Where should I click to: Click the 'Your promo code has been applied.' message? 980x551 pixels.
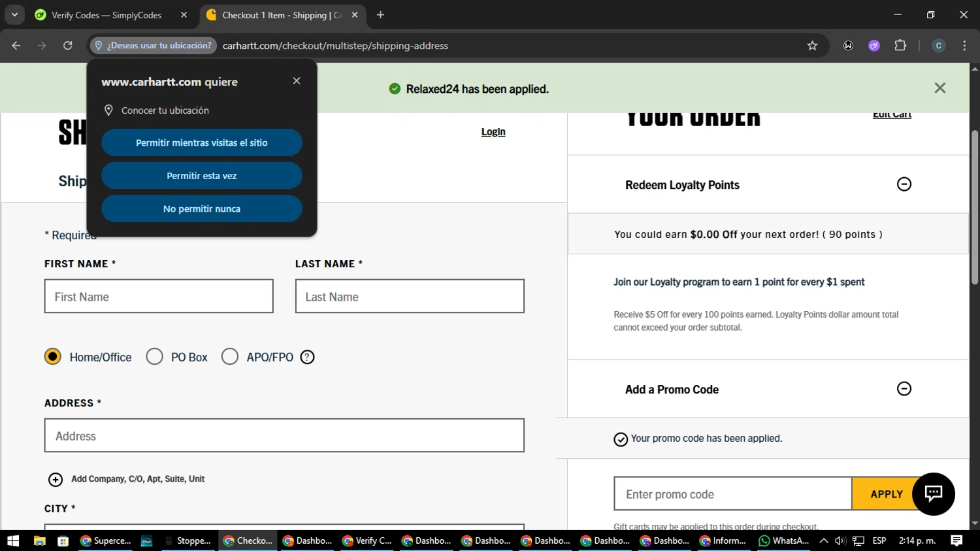(706, 439)
